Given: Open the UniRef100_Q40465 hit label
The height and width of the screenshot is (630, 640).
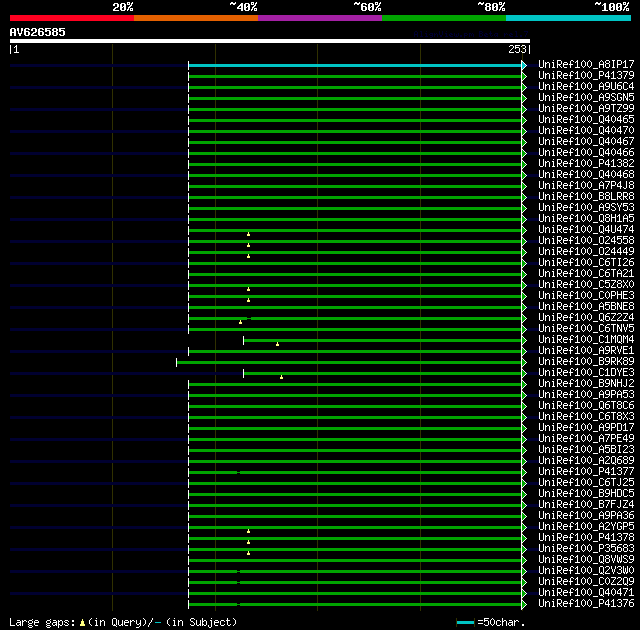Looking at the screenshot, I should click(586, 120).
